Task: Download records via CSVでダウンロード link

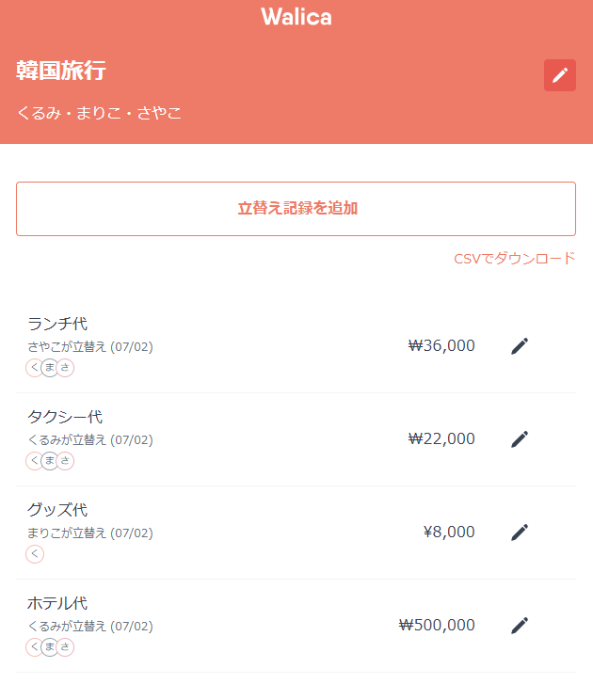Action: click(x=515, y=259)
